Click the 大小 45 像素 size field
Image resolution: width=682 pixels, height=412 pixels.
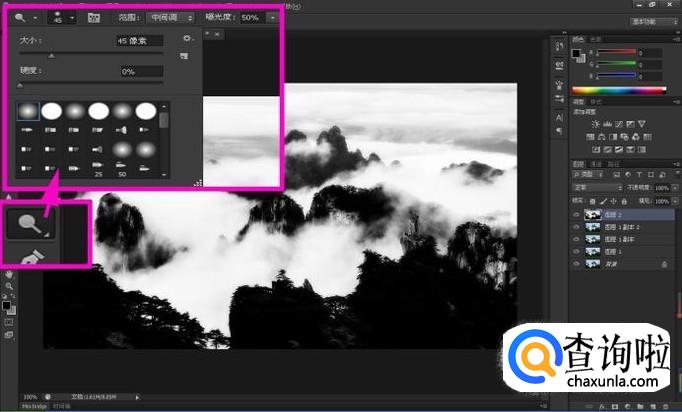pyautogui.click(x=140, y=40)
